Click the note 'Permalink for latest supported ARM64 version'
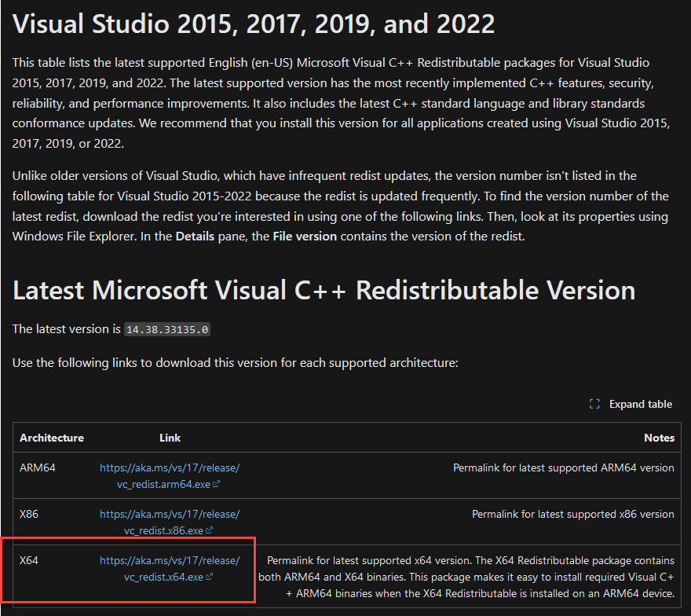 point(563,467)
